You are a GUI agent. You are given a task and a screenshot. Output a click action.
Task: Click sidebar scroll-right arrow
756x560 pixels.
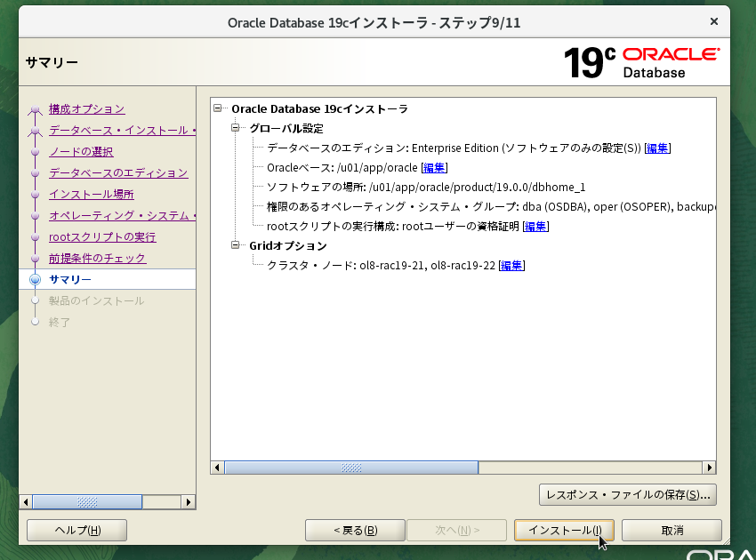pos(189,502)
